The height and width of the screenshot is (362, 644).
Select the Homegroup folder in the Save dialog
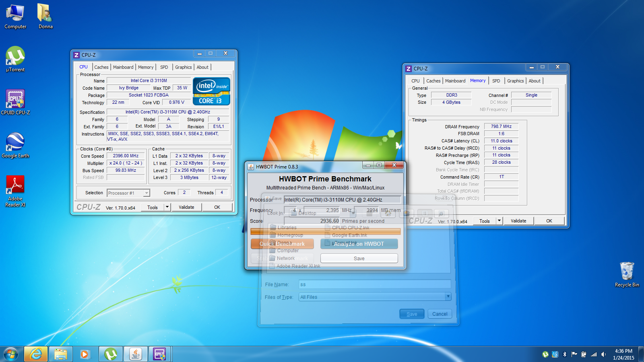point(287,235)
